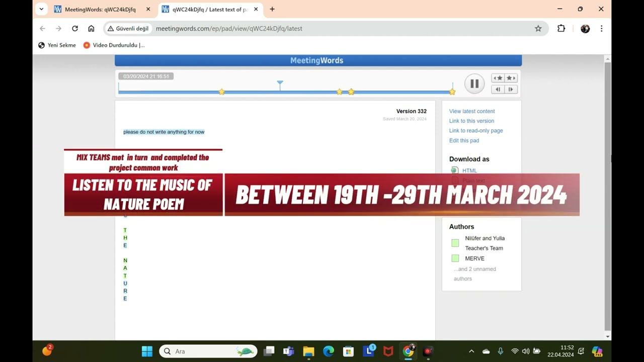Screen dimensions: 644x362
Task: Open the Windows Start menu
Action: click(x=147, y=351)
